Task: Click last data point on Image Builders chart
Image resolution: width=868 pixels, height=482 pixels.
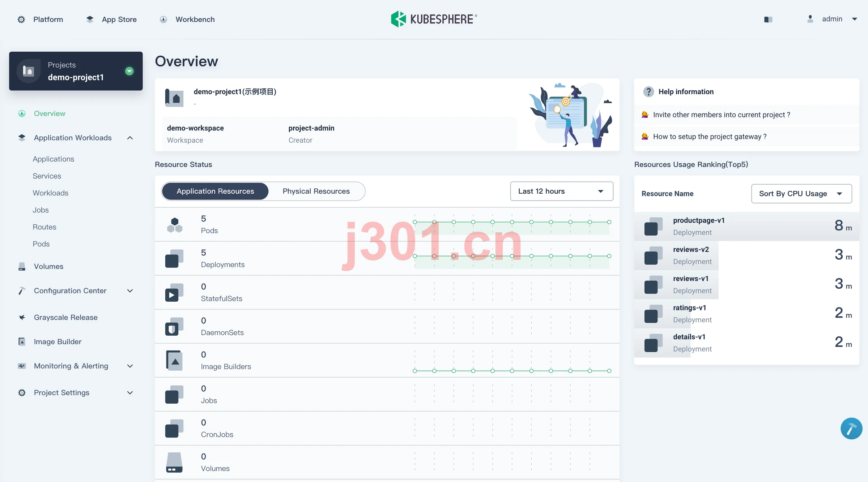Action: [x=609, y=371]
